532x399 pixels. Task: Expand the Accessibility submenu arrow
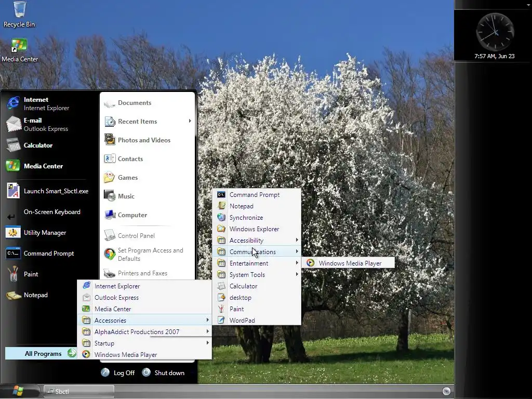click(297, 240)
